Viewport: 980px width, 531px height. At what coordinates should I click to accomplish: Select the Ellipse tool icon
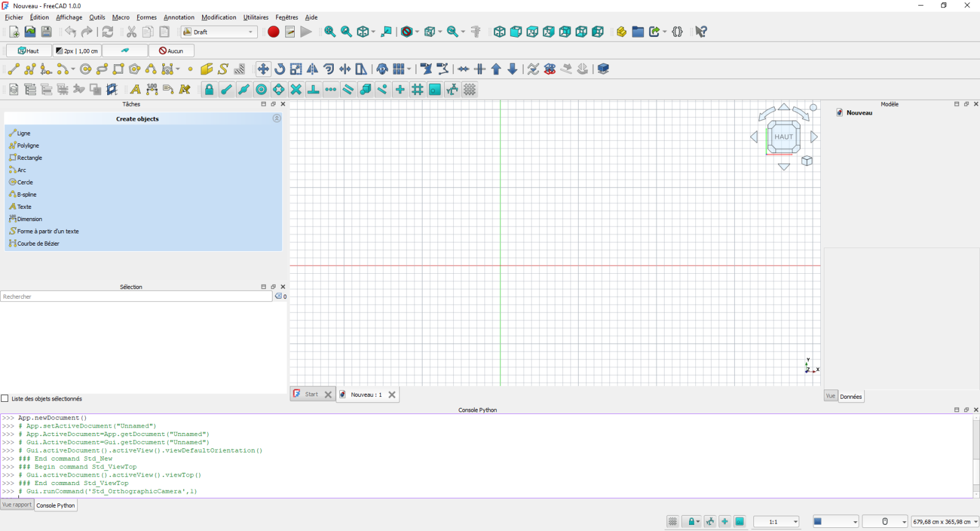coord(102,69)
